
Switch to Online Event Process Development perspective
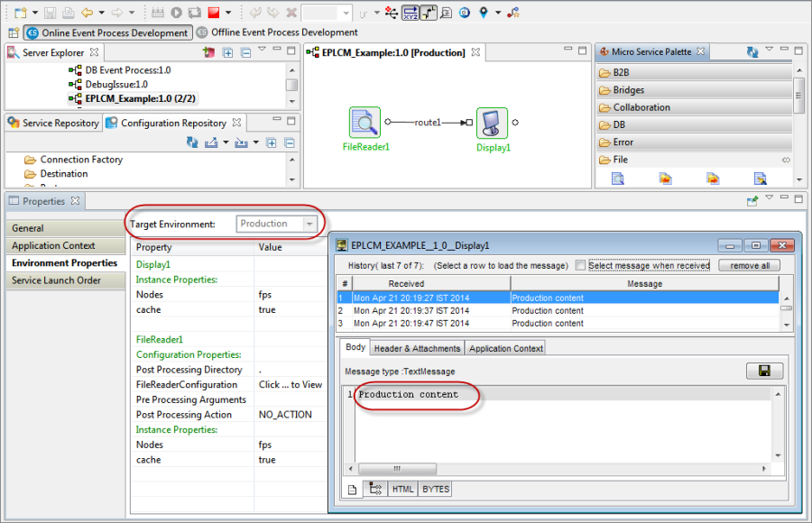click(x=108, y=32)
